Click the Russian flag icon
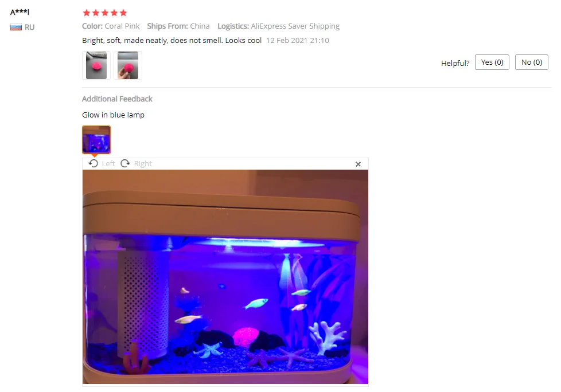 click(15, 27)
